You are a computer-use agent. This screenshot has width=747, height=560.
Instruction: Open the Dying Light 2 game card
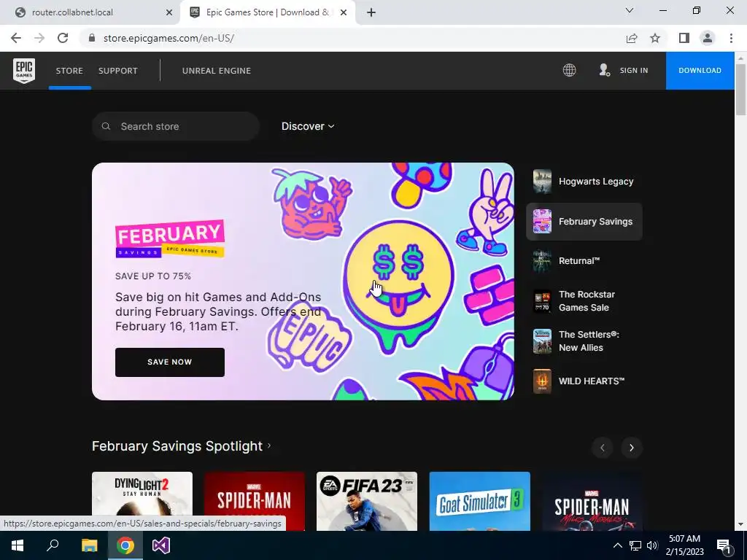pyautogui.click(x=142, y=501)
